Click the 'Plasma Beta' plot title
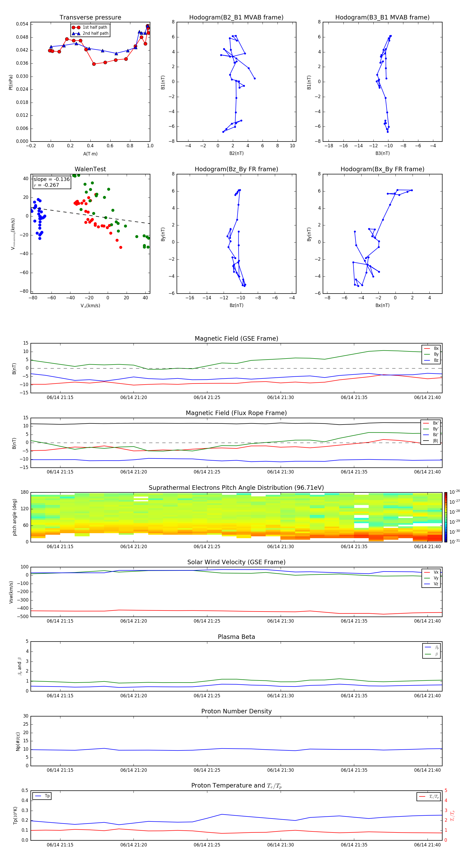This screenshot has height=868, width=473. (236, 637)
